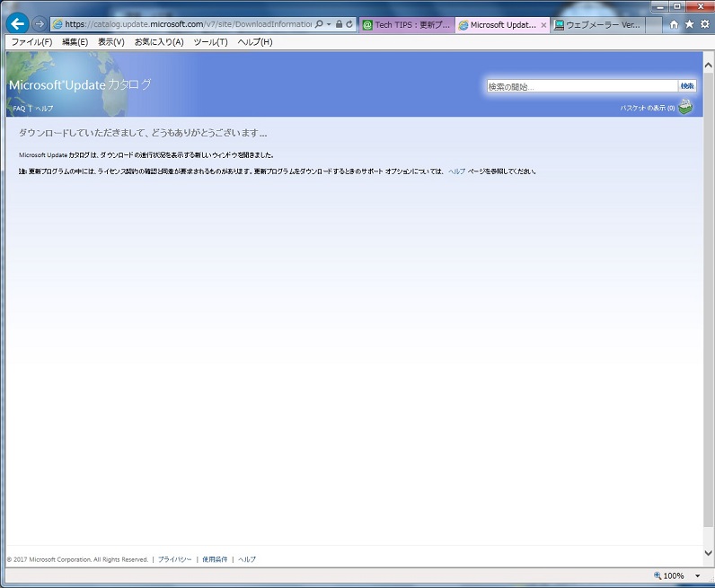Click the scrollbar down arrow
This screenshot has height=588, width=715.
(x=708, y=553)
